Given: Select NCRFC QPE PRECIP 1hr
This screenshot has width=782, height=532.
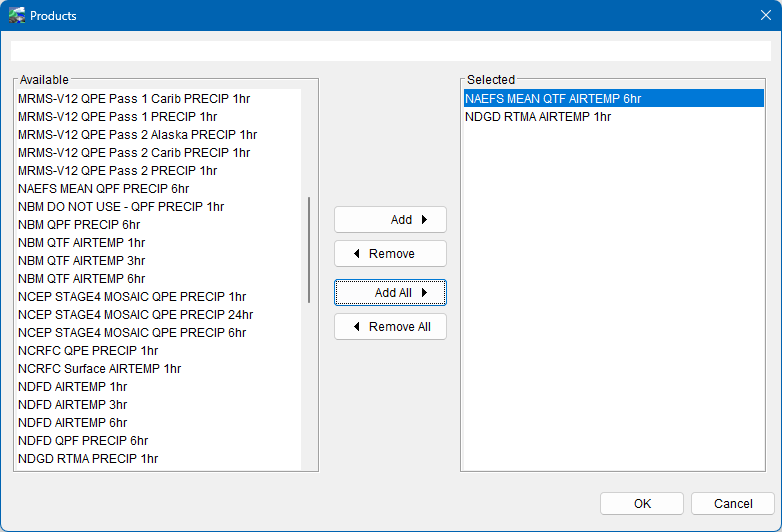Looking at the screenshot, I should (x=159, y=351).
